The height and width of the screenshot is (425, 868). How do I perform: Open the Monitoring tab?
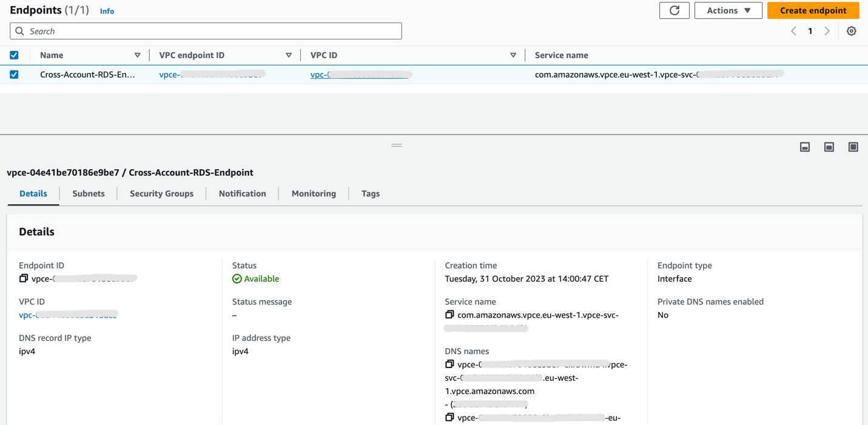314,193
